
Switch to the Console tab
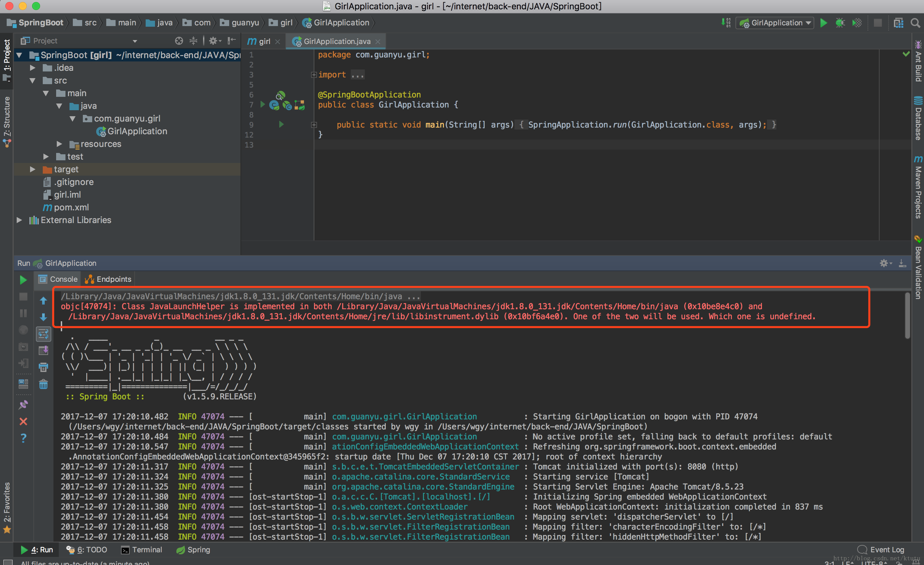58,279
